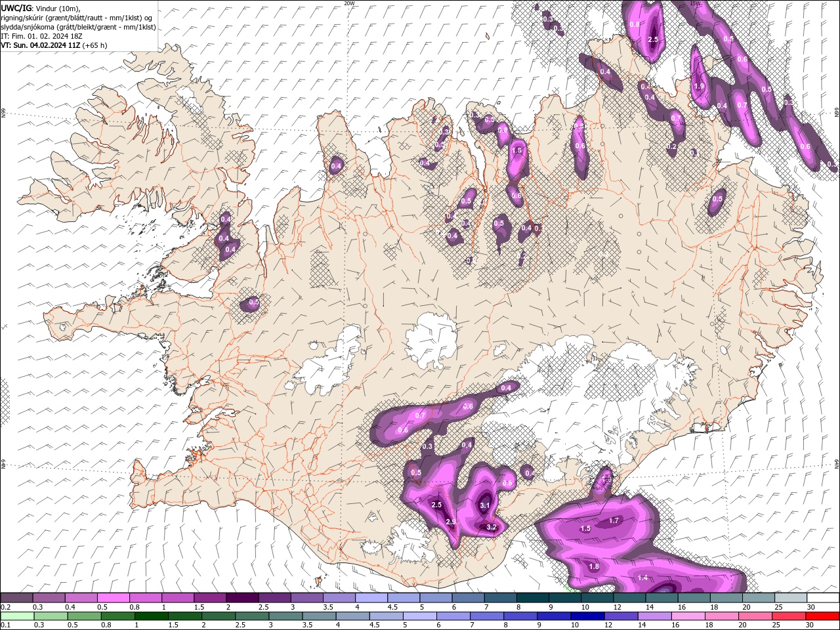The image size is (840, 630).
Task: Click the 2.9 precipitation value on the map
Action: [451, 522]
